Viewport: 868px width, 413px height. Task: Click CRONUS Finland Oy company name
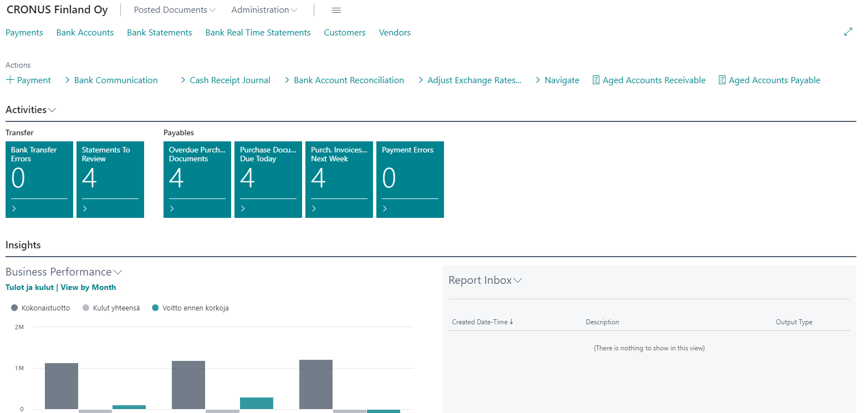pos(57,10)
